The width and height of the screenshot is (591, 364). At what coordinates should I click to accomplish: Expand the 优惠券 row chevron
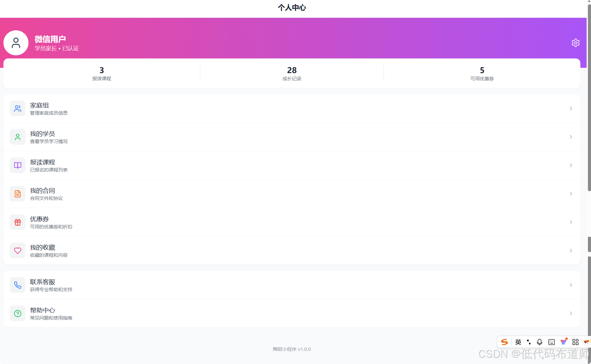click(x=571, y=222)
